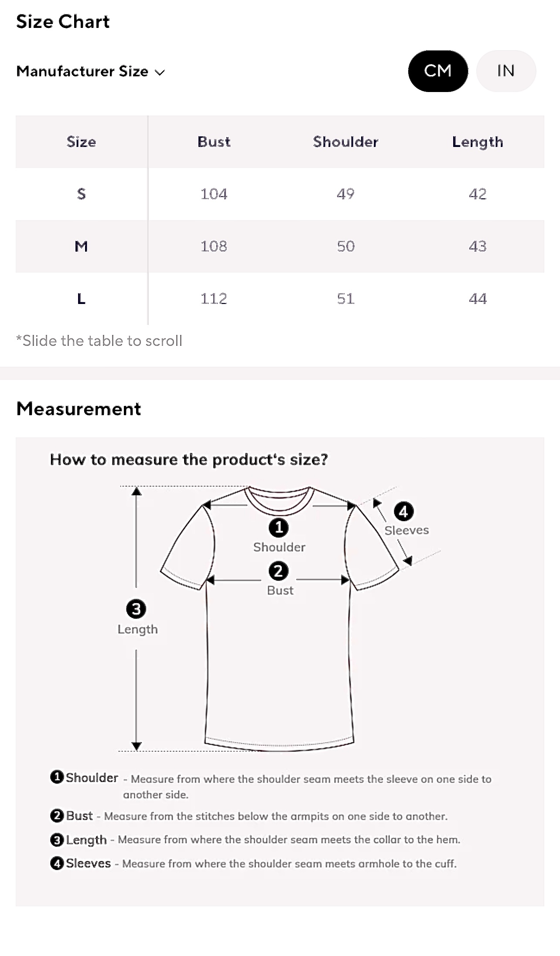Click the number 1 Shoulder marker on diagram
This screenshot has width=560, height=956.
point(279,528)
